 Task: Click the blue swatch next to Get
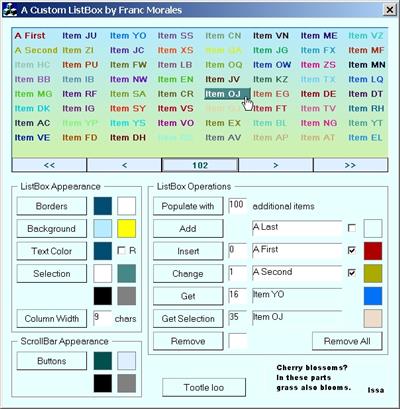click(373, 296)
